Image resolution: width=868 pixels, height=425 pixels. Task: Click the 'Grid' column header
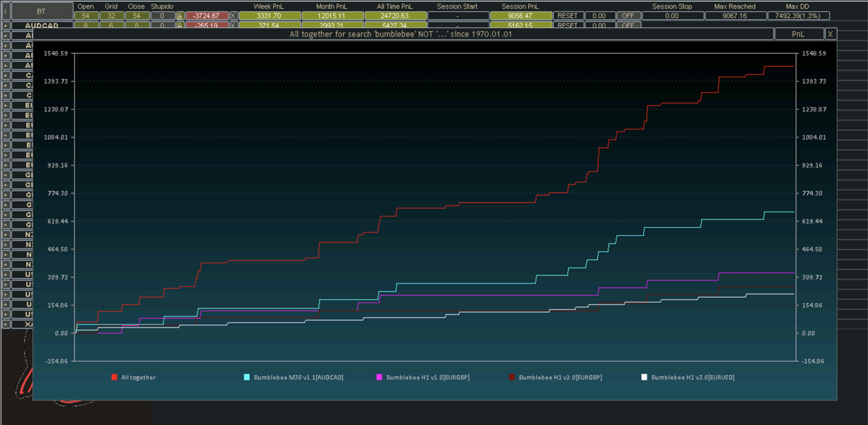point(111,6)
